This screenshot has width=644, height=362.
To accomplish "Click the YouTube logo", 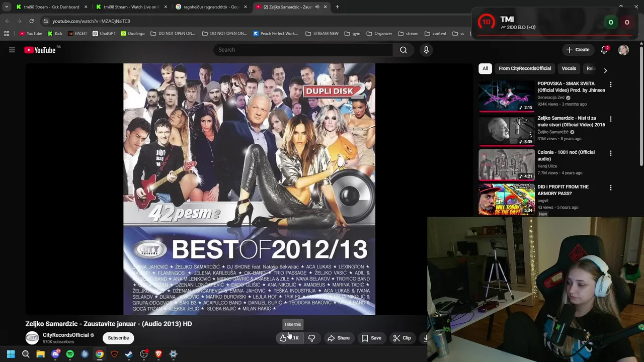I will (x=40, y=50).
